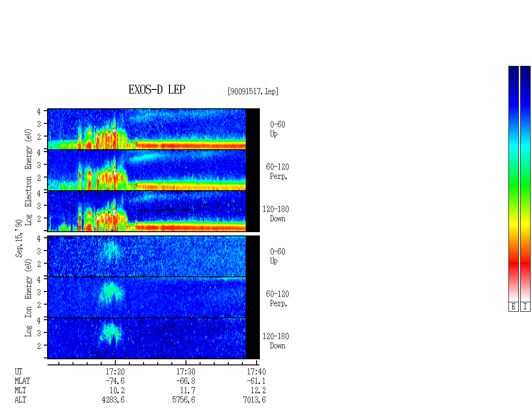Screen dimensions: 532x412
Task: Click the electron panel's 60-120 Perp. label
Action: tap(277, 171)
